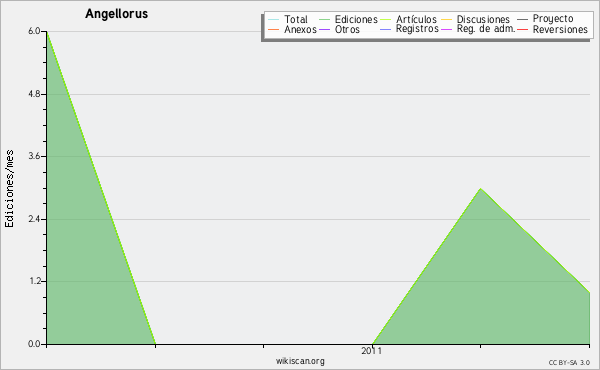Click the CC BY-SA 3.0 license text
600x370 pixels.
tap(569, 362)
